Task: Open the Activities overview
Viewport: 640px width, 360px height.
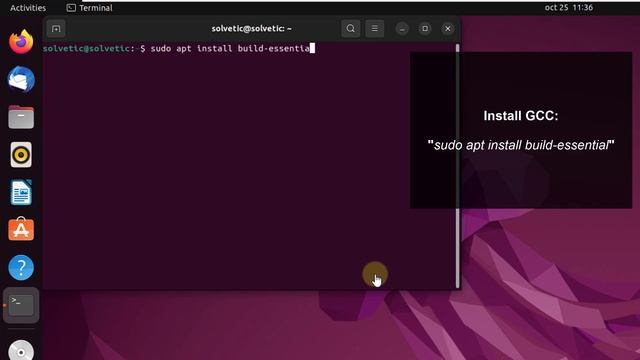Action: click(x=28, y=8)
